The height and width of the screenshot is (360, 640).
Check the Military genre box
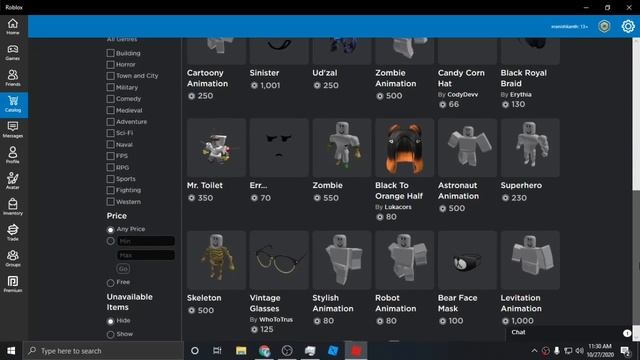coord(110,87)
